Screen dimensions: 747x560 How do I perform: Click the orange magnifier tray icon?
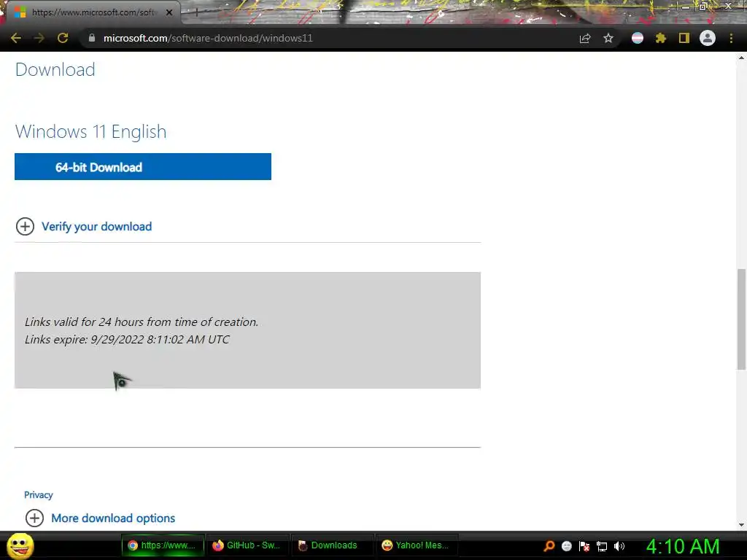click(x=549, y=545)
